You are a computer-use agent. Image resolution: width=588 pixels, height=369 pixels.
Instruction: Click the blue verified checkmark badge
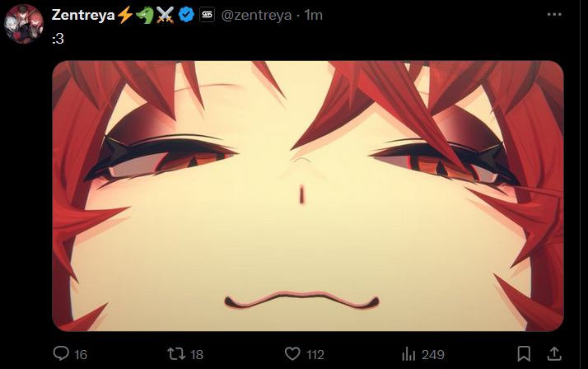coord(186,15)
